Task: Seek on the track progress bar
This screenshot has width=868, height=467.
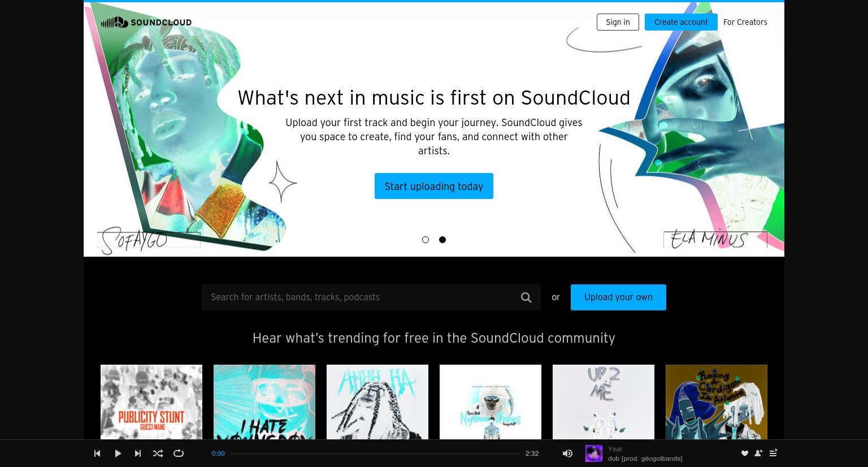Action: click(375, 453)
